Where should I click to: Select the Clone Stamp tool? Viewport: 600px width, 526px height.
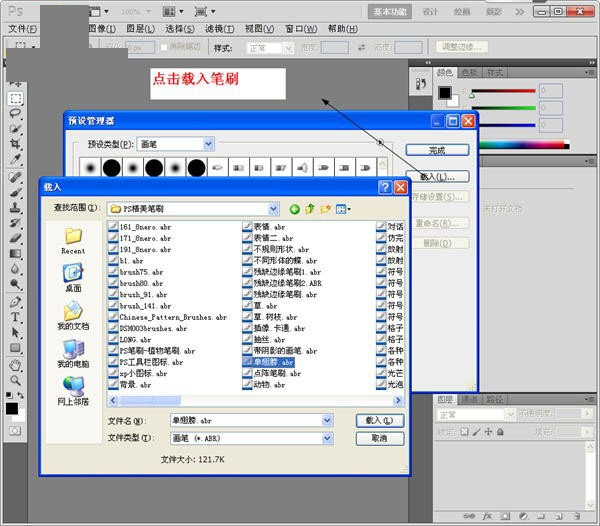[x=16, y=208]
